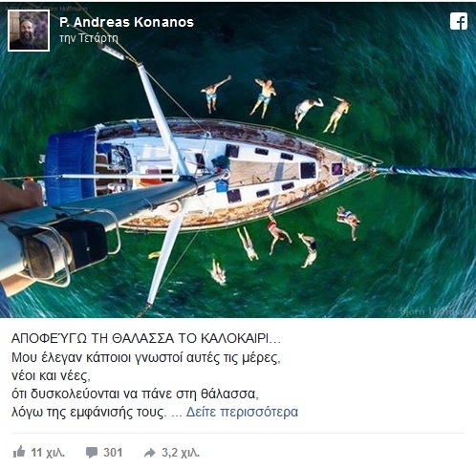Click the ellipsis before 'Δείτε περισσότερα'
Image resolution: width=476 pixels, height=468 pixels.
coord(177,415)
